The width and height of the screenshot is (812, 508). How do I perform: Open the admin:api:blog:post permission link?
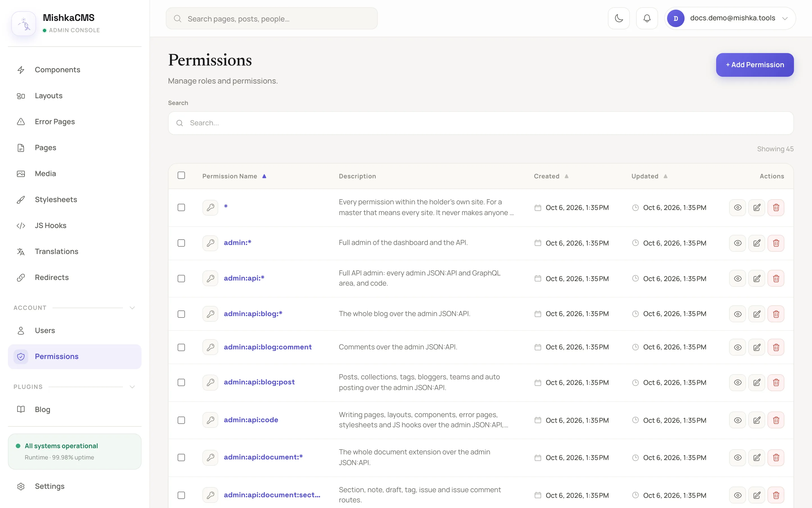coord(259,382)
